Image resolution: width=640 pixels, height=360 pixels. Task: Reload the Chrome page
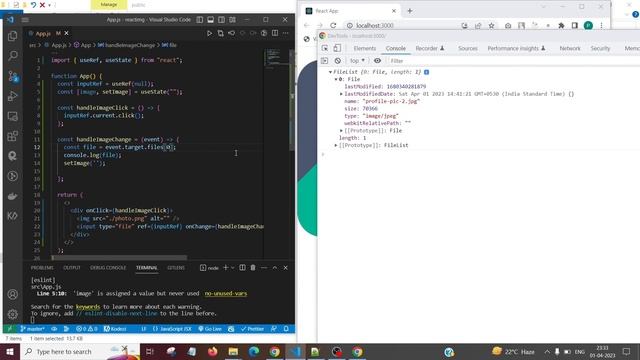coord(333,25)
